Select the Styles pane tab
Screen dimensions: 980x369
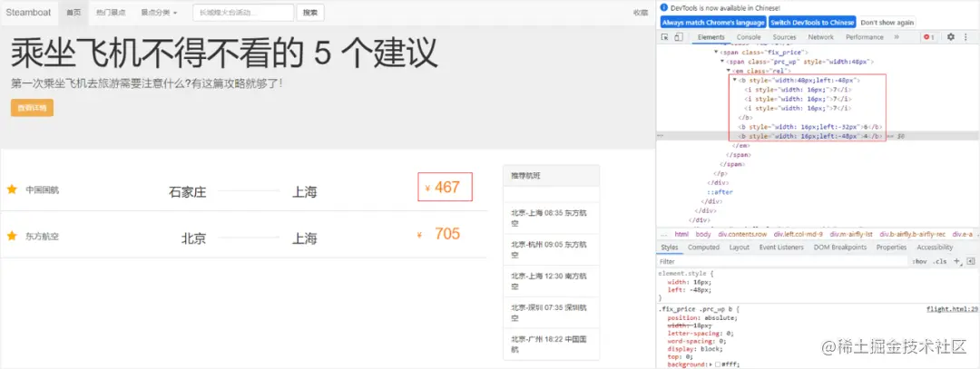point(670,248)
